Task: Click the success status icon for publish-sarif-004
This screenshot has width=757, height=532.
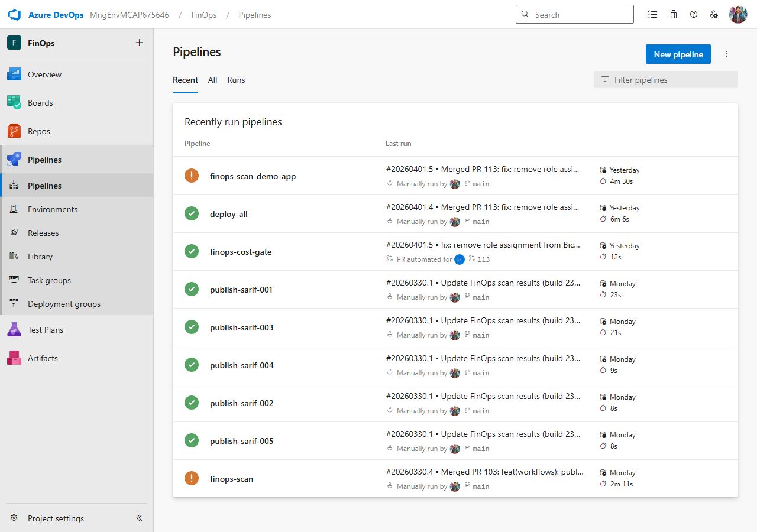Action: (192, 365)
